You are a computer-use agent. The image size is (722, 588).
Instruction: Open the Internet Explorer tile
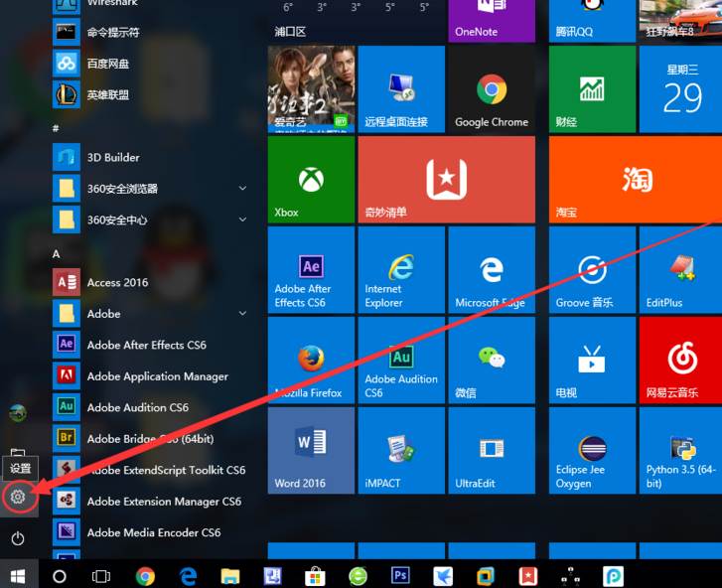pyautogui.click(x=401, y=270)
